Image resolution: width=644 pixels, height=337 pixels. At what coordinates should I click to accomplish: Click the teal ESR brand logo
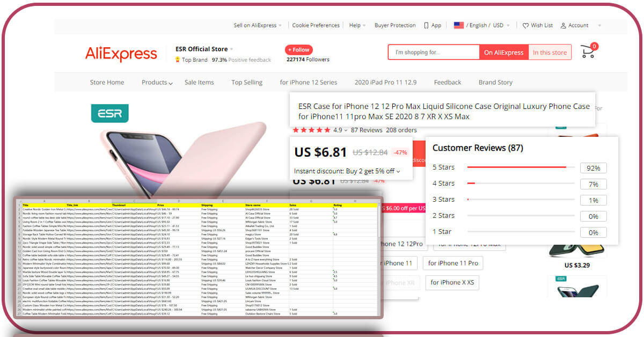coord(110,113)
